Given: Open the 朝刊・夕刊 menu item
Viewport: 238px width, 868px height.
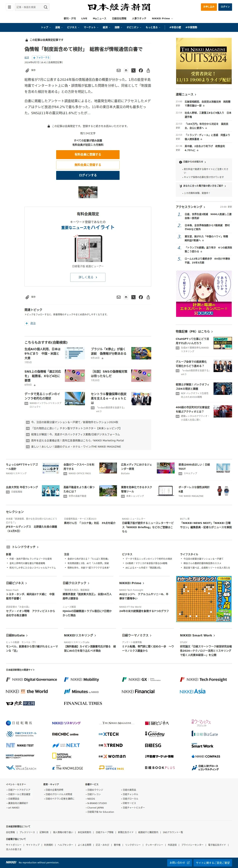Looking at the screenshot, I should (x=70, y=19).
